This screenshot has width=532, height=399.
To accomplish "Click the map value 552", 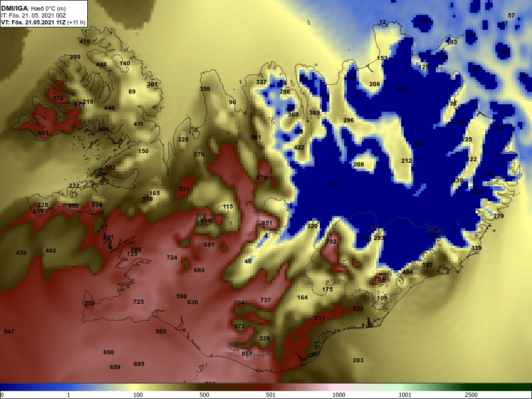I will coord(89,303).
